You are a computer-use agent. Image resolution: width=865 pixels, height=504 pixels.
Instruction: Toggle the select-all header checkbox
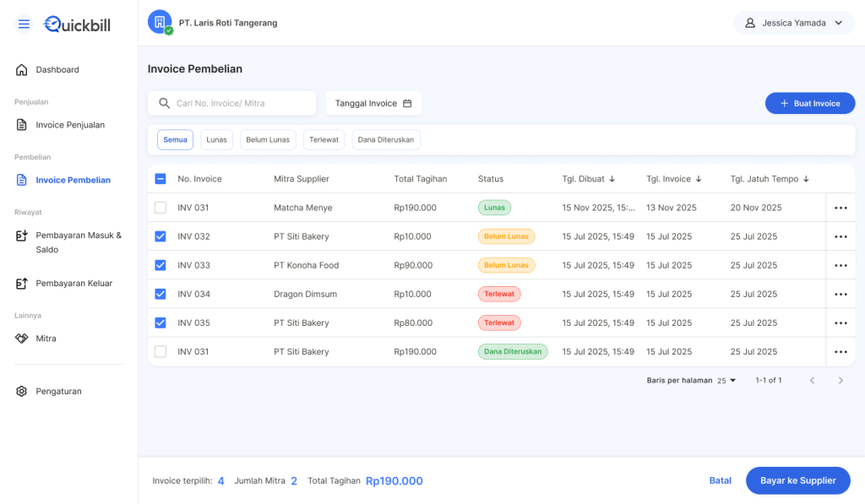pos(160,179)
